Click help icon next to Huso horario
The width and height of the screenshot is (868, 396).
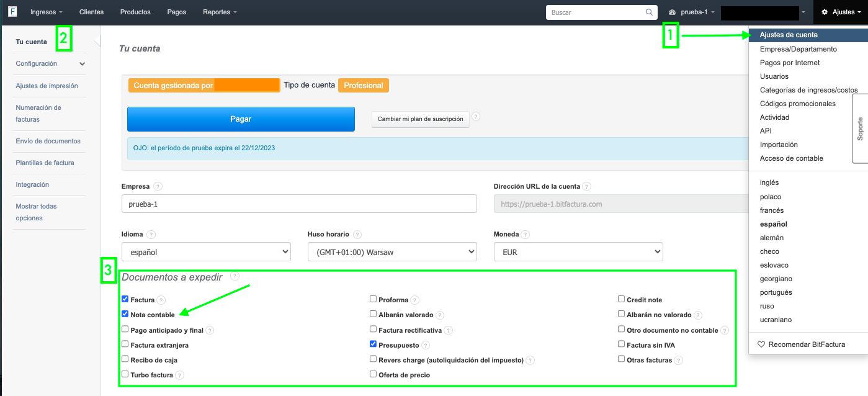point(357,235)
